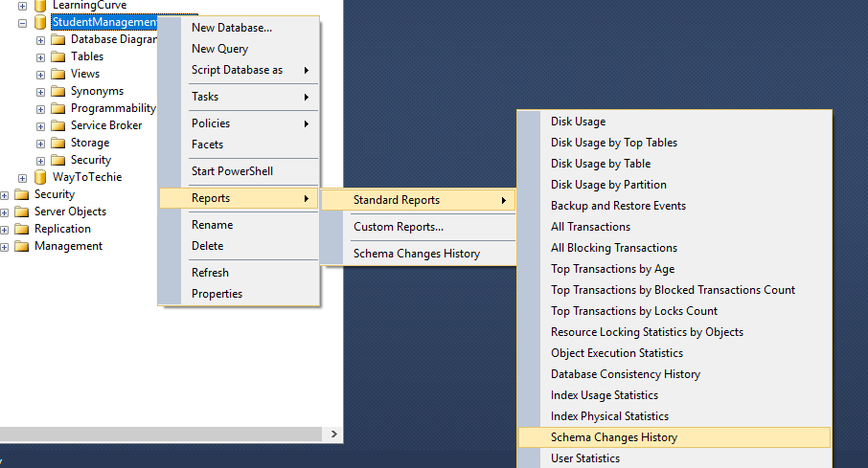
Task: Click the StudentManagement database icon
Action: 40,22
